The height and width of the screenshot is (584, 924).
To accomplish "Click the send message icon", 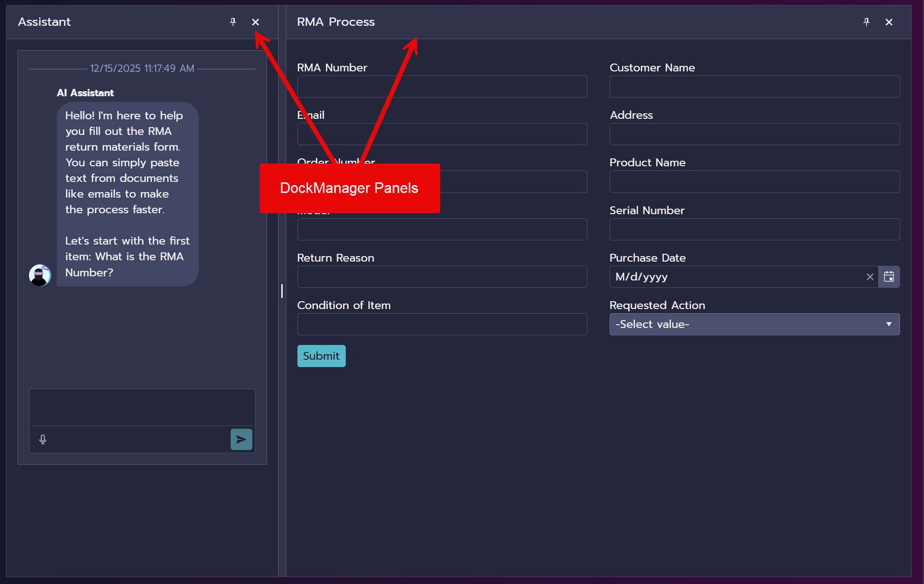I will click(241, 439).
